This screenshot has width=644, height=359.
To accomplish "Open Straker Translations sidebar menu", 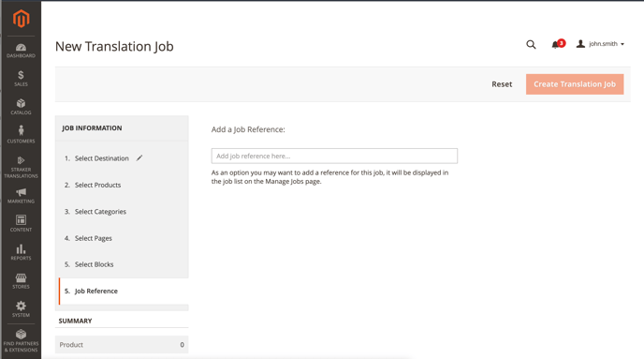I will coord(21,168).
